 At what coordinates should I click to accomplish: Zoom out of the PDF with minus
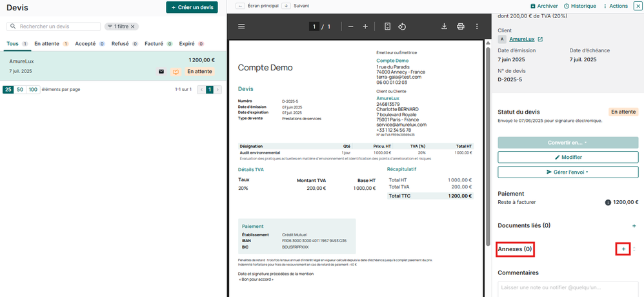(351, 26)
